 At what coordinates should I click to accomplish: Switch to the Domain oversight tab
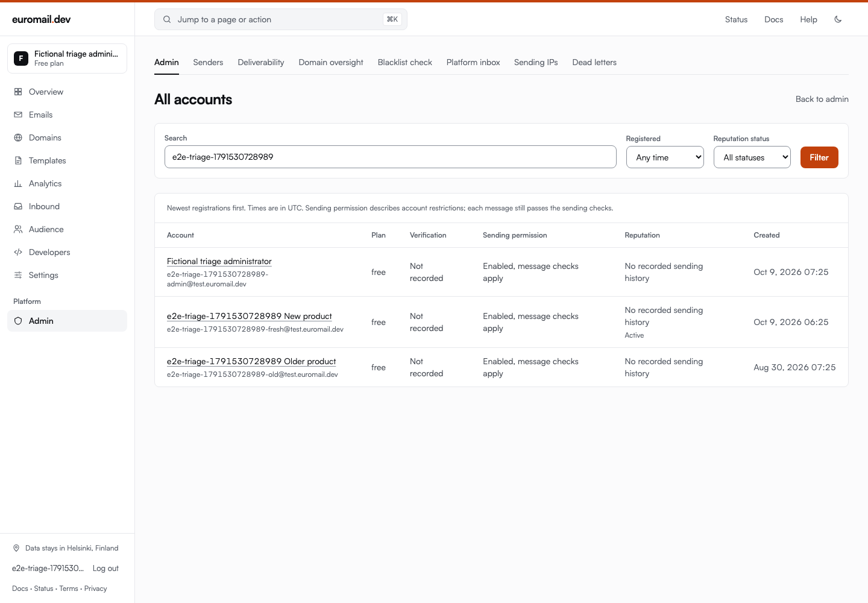[x=331, y=62]
